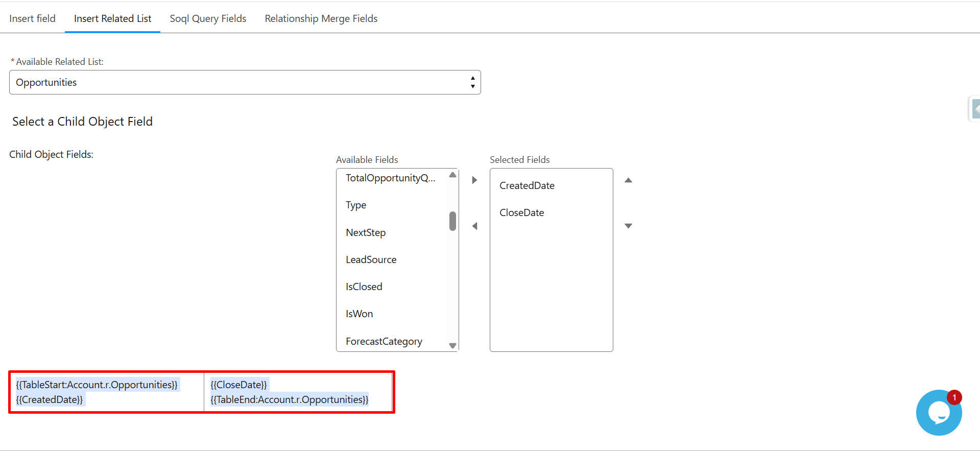Move selected field to Selected Fields arrow
This screenshot has width=980, height=451.
click(x=474, y=180)
